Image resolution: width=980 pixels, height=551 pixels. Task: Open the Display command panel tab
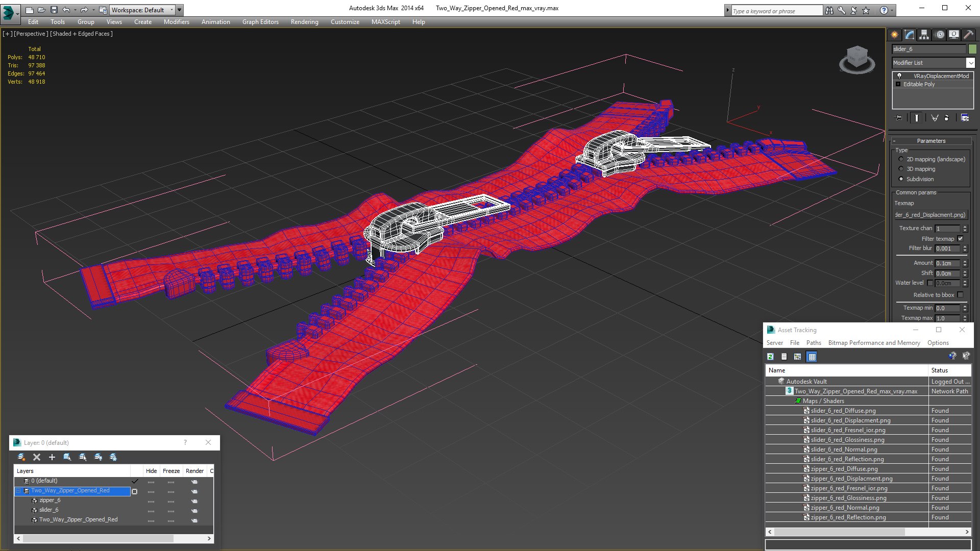point(953,35)
